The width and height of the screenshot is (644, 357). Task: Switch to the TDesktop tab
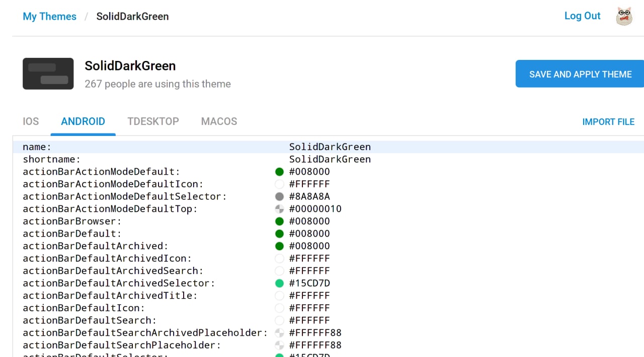153,121
